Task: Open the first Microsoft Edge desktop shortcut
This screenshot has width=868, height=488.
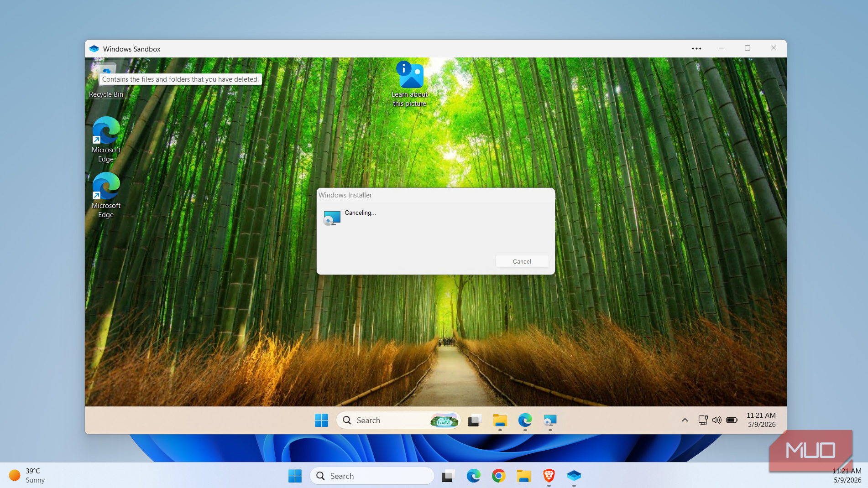Action: [x=106, y=139]
